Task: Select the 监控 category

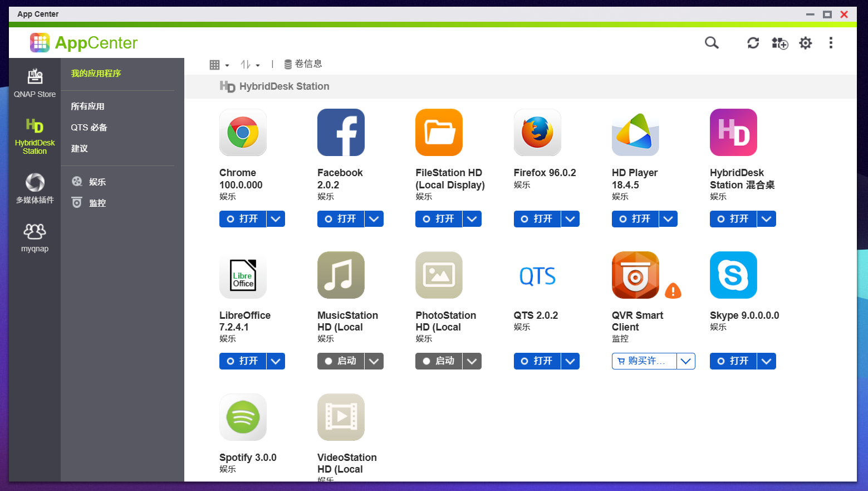Action: point(89,203)
